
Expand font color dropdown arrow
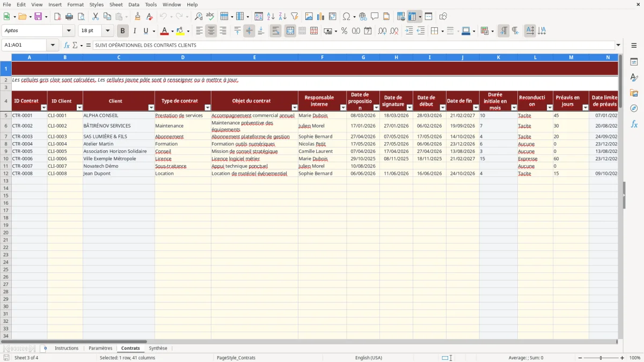tap(172, 31)
